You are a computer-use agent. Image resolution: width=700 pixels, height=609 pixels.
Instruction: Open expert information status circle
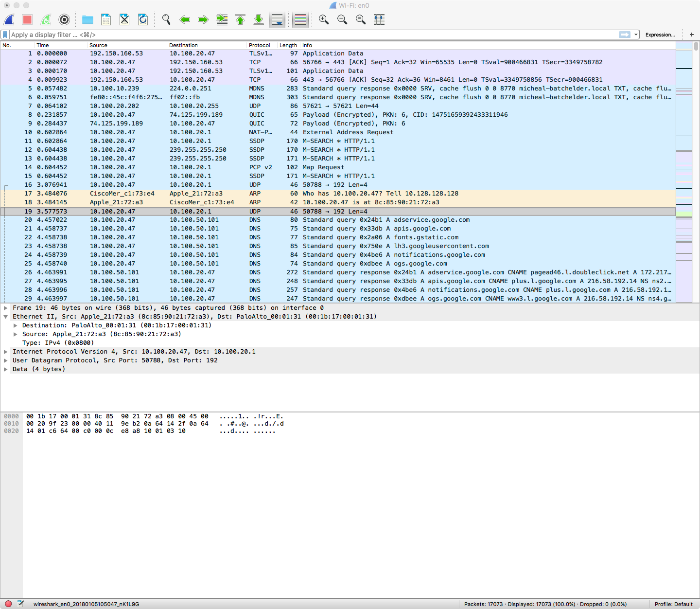[8, 604]
